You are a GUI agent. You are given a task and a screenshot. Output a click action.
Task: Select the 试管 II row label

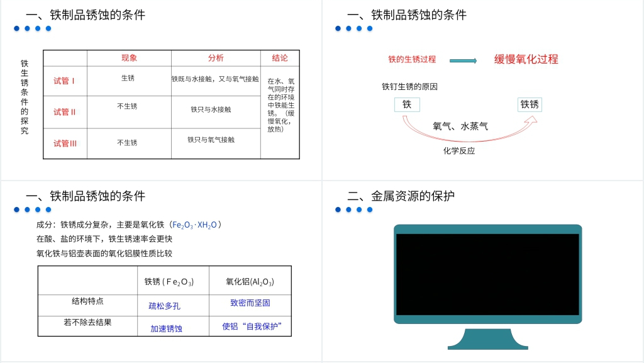tap(65, 112)
